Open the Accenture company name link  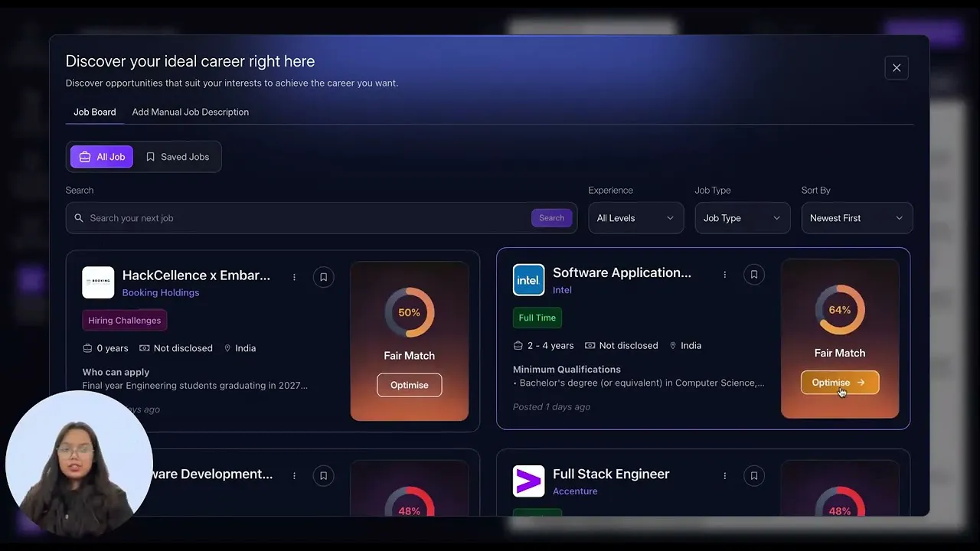pyautogui.click(x=575, y=491)
